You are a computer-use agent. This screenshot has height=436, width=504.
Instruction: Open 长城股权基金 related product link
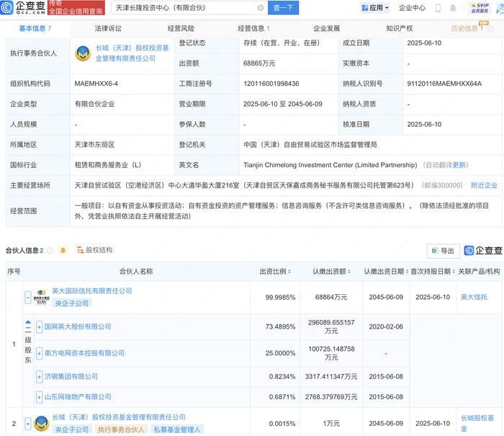point(477,424)
